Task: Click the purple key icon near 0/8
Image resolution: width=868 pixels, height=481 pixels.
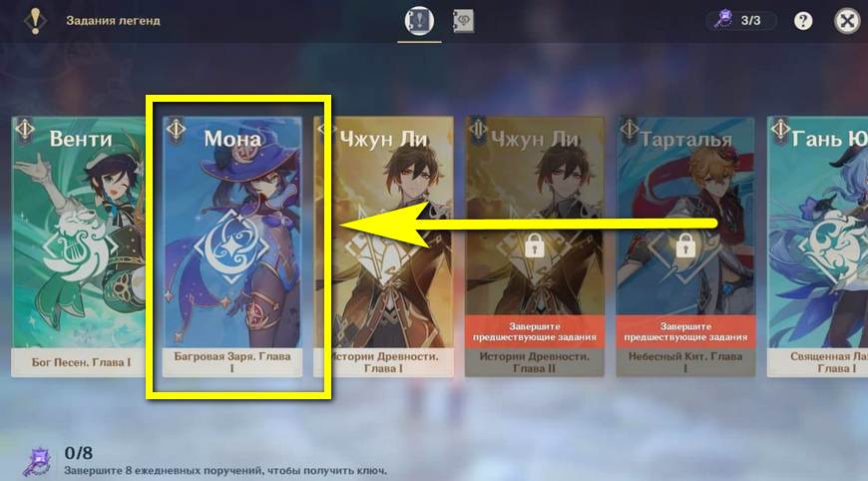Action: [x=38, y=462]
